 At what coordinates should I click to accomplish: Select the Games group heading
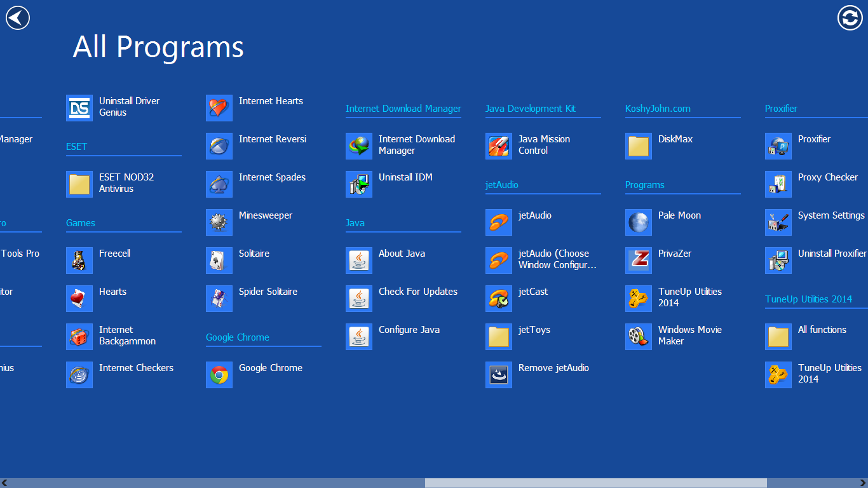(x=81, y=223)
